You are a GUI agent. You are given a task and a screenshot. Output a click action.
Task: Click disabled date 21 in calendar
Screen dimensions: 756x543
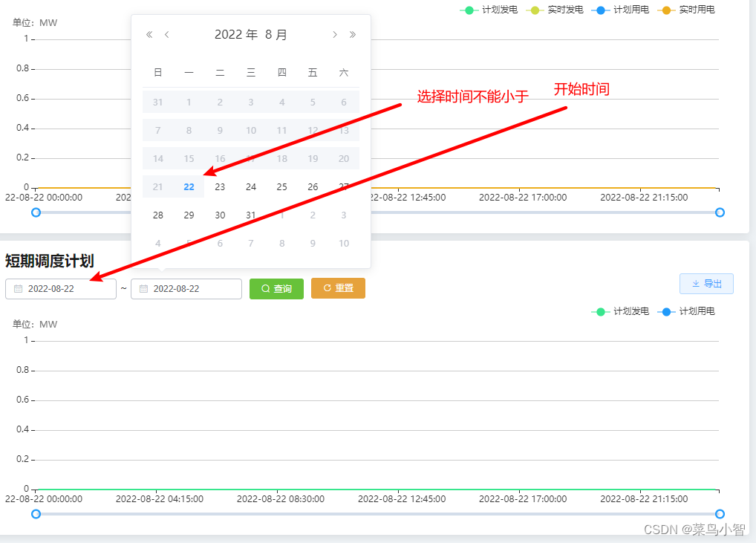click(158, 187)
